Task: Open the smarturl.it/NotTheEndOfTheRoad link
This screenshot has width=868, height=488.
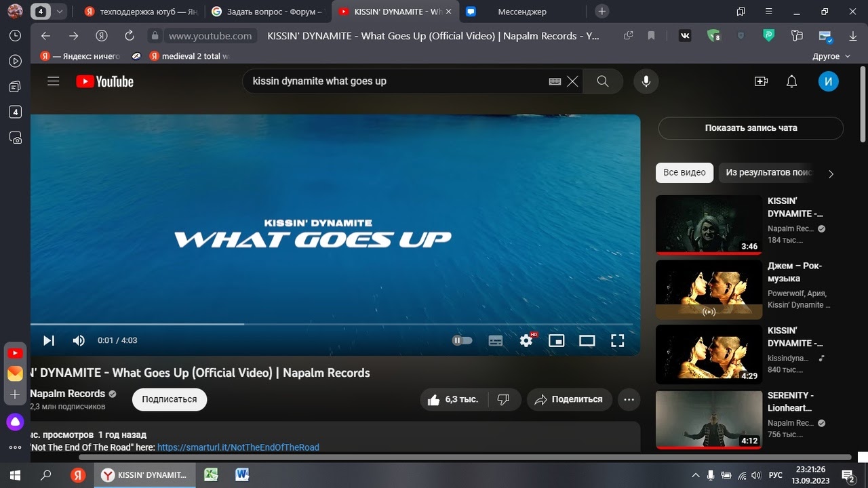Action: coord(238,447)
